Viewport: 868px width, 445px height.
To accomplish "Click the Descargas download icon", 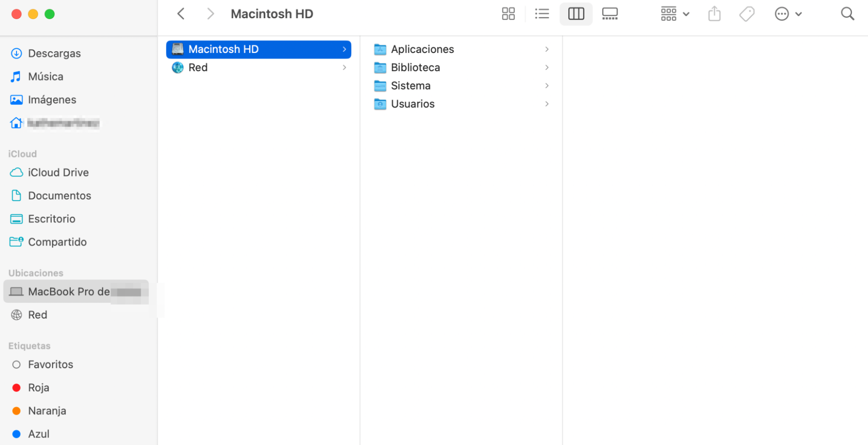I will click(17, 53).
